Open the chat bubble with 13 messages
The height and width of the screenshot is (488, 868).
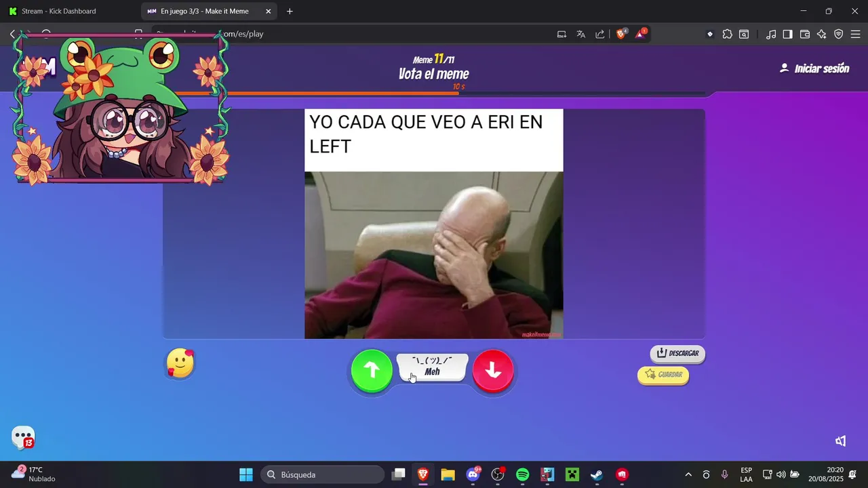pos(23,437)
